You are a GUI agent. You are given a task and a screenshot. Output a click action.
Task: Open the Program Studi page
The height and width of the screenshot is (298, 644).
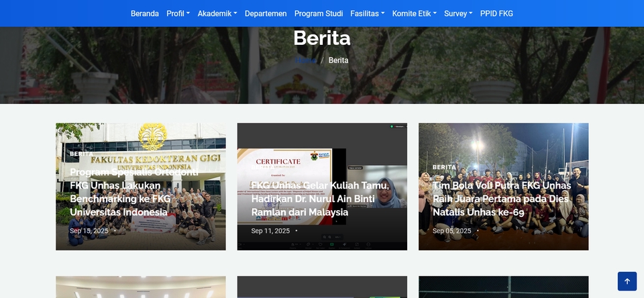tap(319, 13)
